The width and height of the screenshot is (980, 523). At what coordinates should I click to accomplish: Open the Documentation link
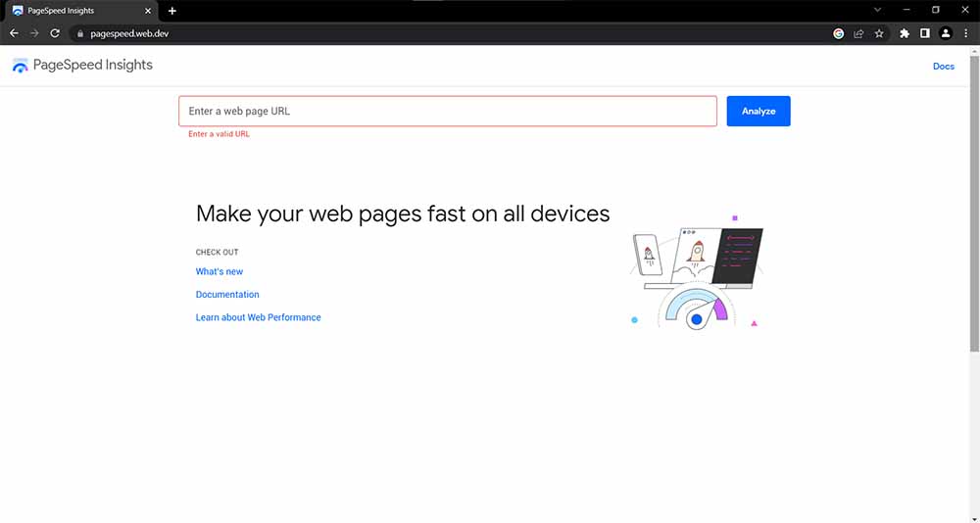click(227, 294)
